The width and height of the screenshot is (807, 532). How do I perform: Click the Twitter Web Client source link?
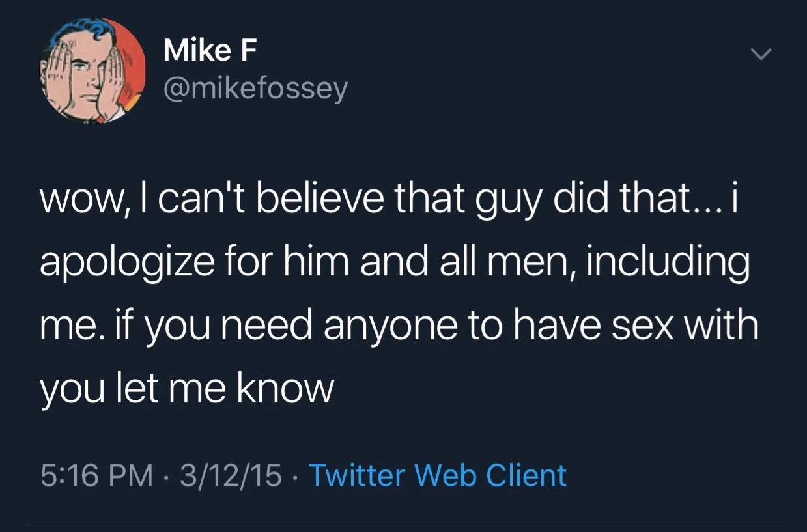point(436,475)
